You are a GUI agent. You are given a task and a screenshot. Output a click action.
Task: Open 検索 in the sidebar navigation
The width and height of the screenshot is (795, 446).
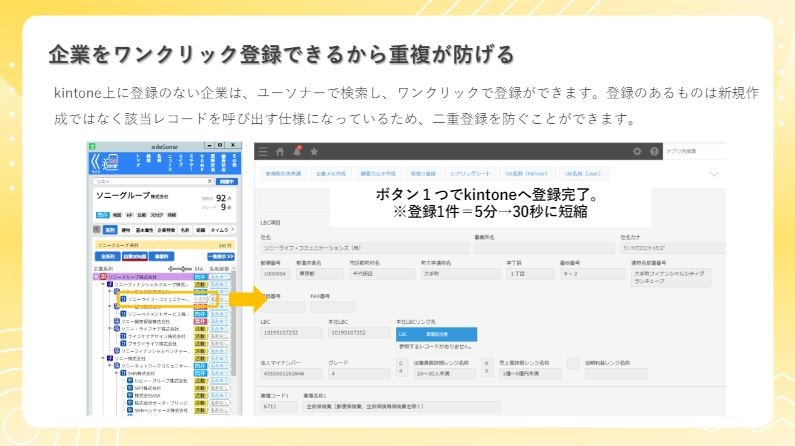149,159
